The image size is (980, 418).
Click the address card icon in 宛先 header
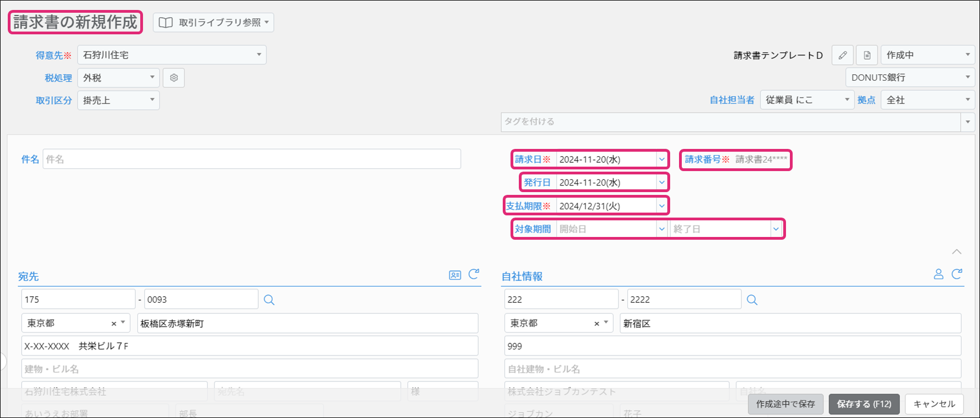(455, 275)
